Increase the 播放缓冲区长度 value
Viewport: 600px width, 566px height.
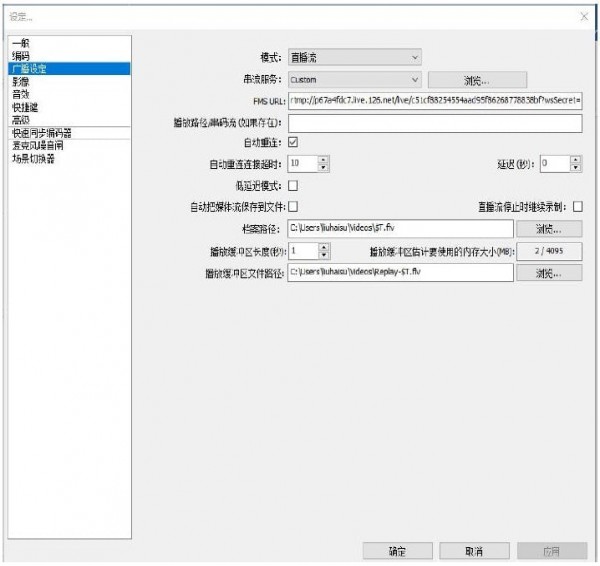[324, 247]
